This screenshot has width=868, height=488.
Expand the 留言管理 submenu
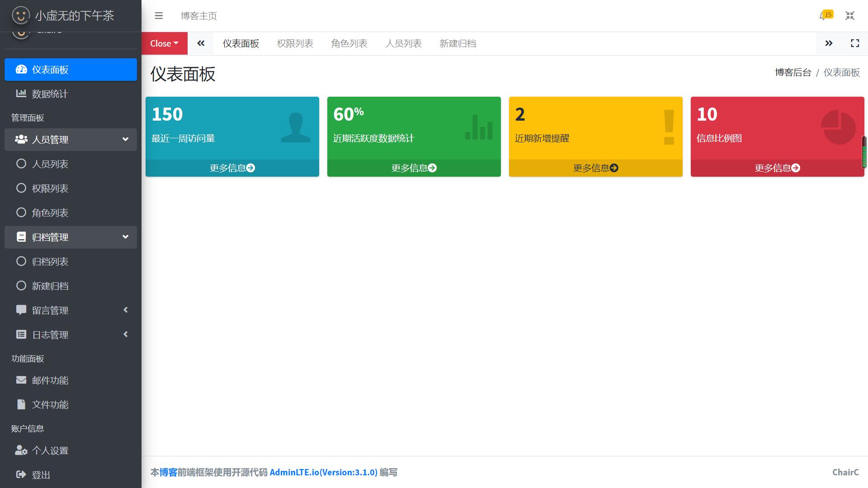71,310
